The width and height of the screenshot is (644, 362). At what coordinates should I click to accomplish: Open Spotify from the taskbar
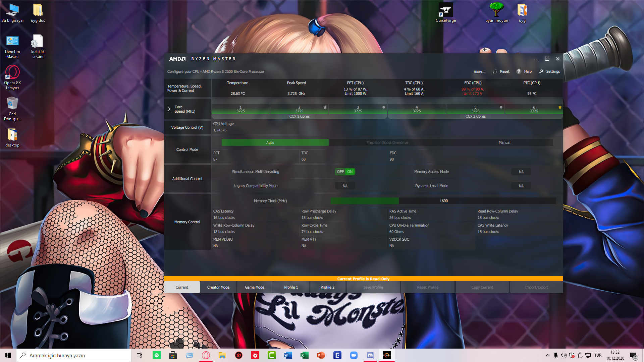pos(157,355)
